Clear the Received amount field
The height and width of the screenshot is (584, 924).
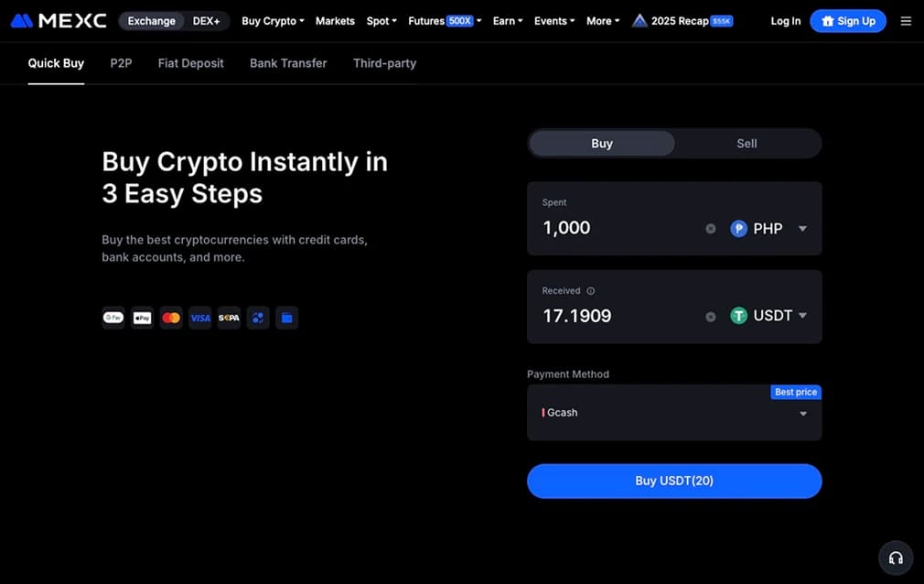point(711,317)
